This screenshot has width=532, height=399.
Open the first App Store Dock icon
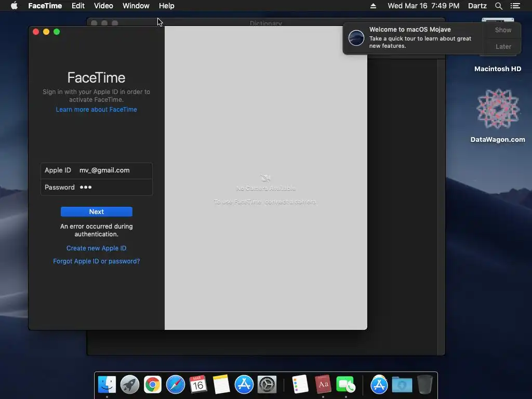(x=244, y=385)
